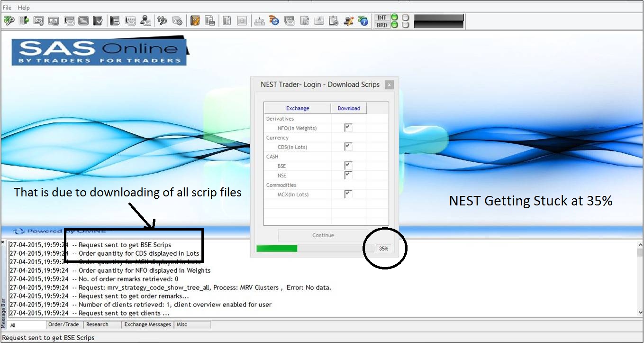Click the wrench with arrows icon

tap(162, 21)
